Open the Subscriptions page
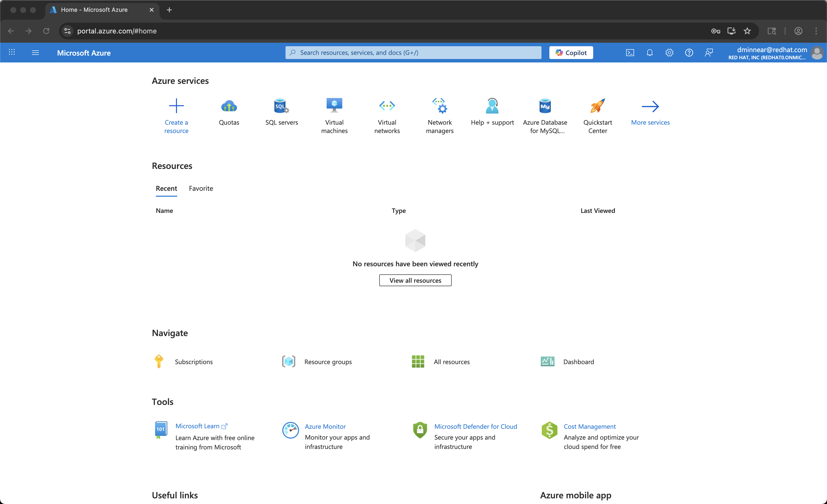 pyautogui.click(x=194, y=361)
